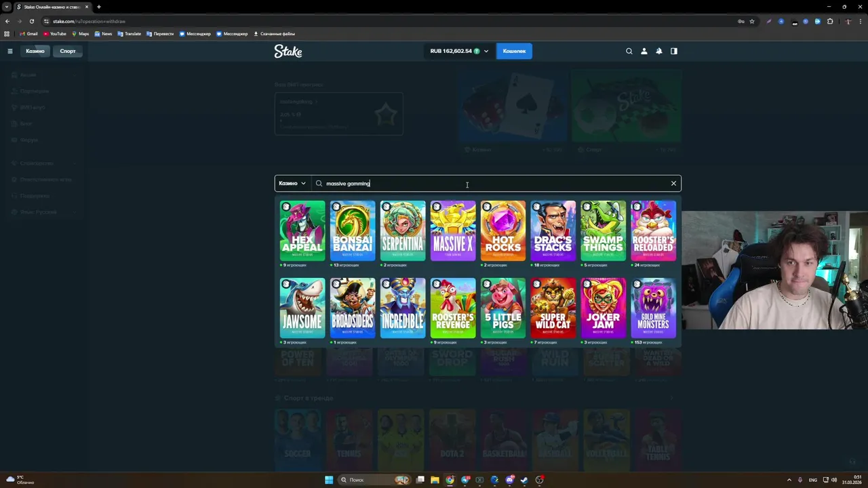
Task: Open the Translate bookmark
Action: tap(129, 33)
